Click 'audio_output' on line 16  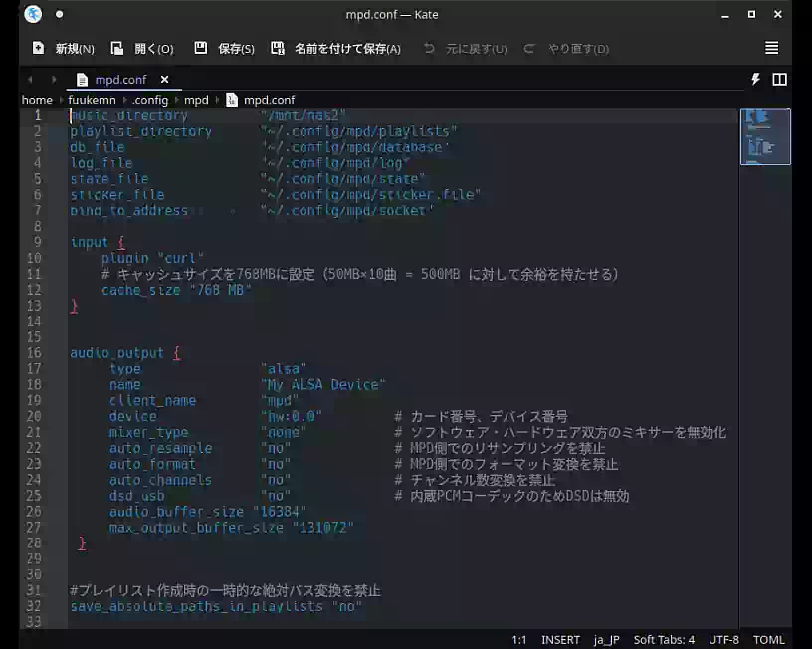click(117, 353)
